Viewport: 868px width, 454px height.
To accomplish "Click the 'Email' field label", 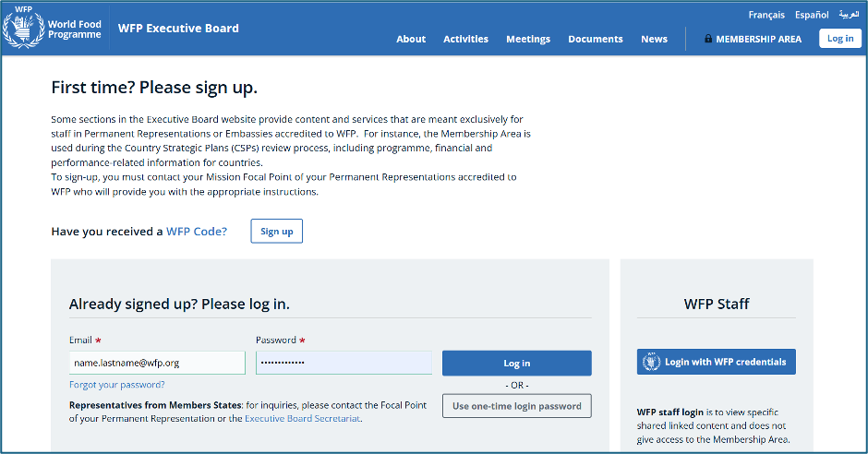I will (x=80, y=340).
